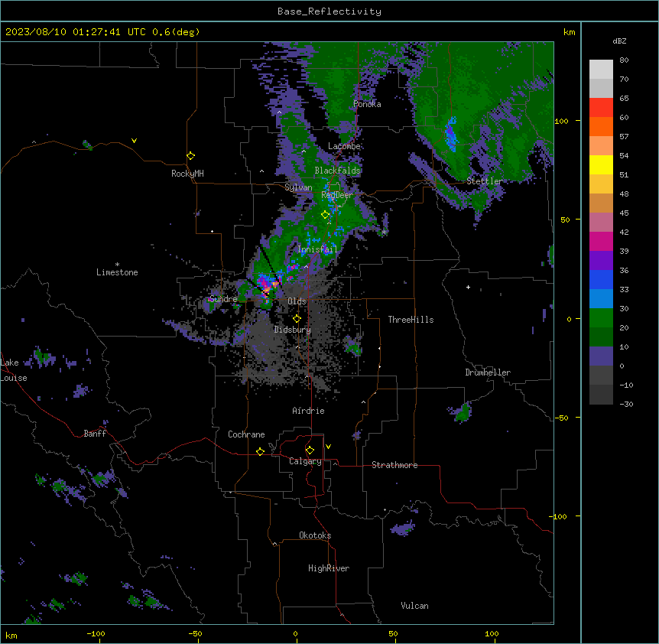The height and width of the screenshot is (644, 659).
Task: Click the -30 value on the dBZ scale
Action: [626, 405]
